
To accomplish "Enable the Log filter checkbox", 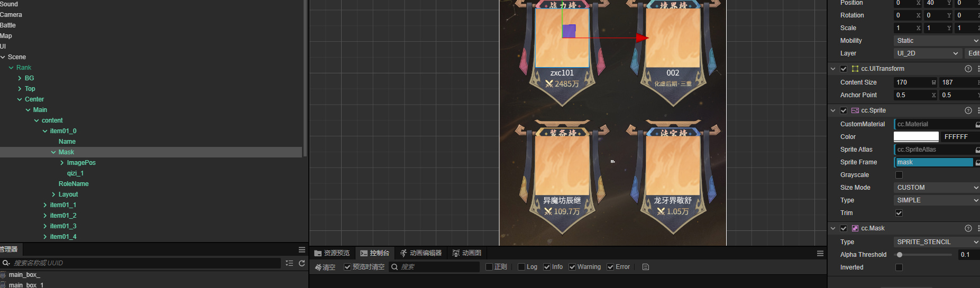I will tap(521, 267).
